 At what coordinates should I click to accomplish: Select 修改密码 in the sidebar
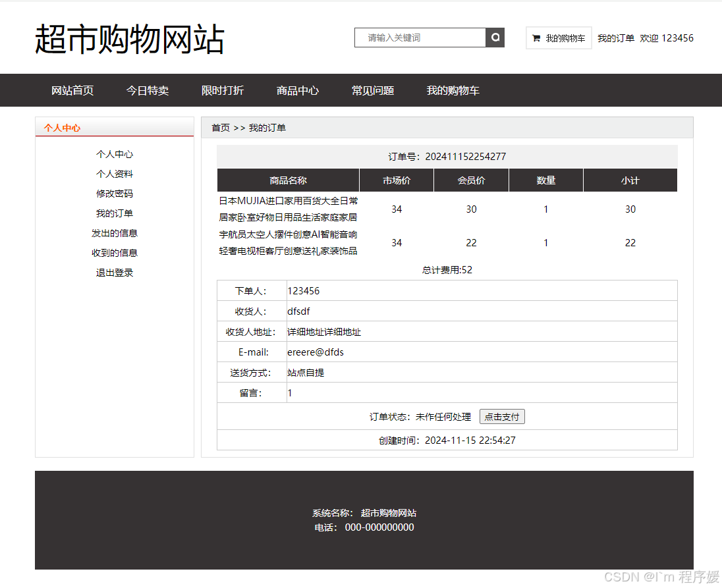point(115,194)
